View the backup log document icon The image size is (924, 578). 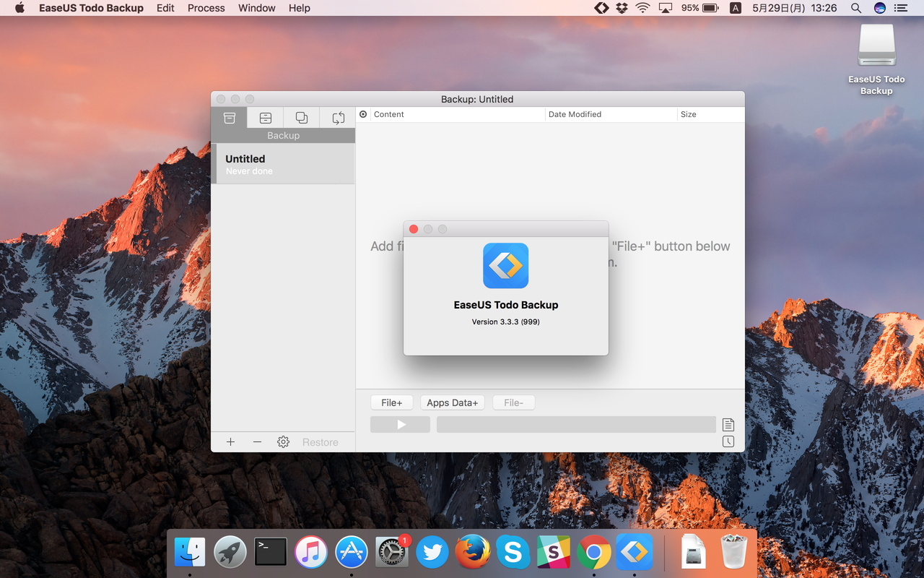[x=728, y=424]
